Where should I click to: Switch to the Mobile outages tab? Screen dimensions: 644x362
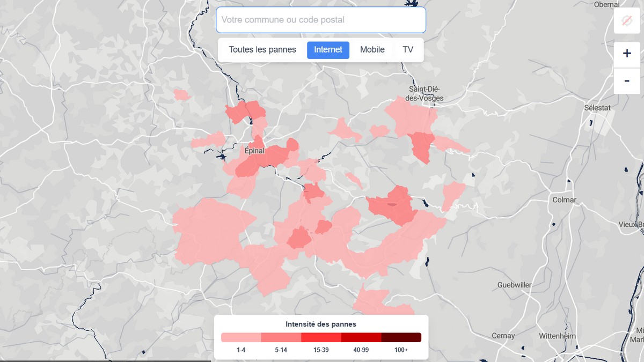point(372,50)
